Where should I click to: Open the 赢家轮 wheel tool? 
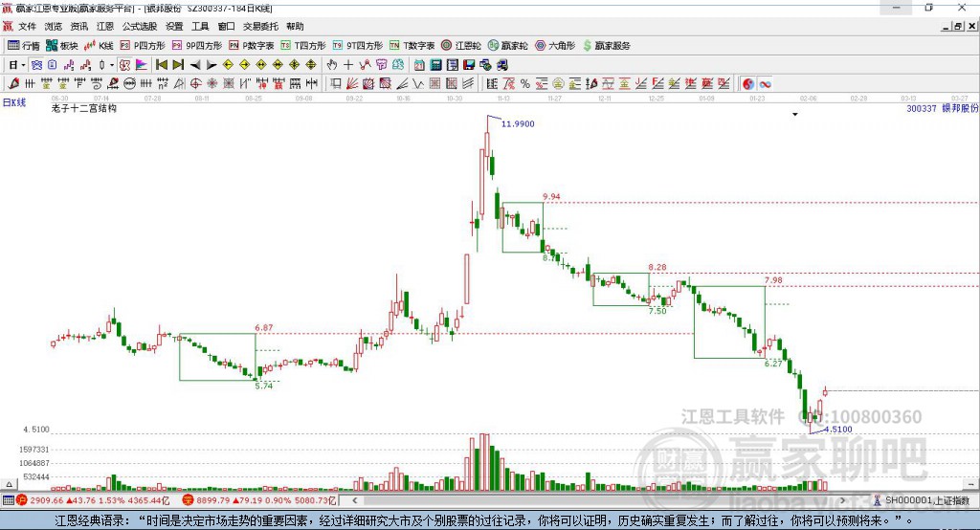point(508,46)
